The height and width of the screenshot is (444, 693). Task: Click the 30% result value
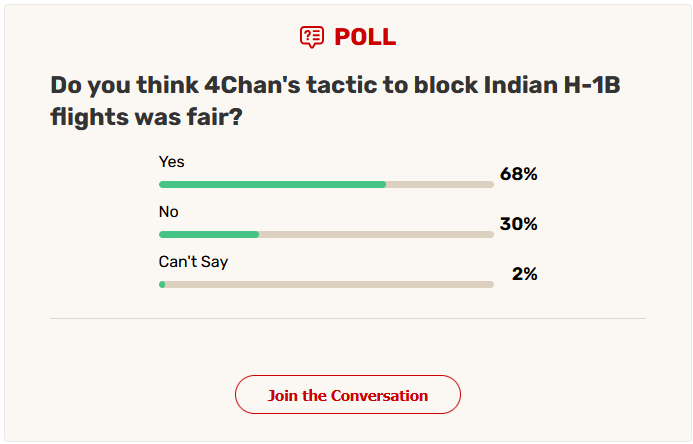(x=518, y=224)
